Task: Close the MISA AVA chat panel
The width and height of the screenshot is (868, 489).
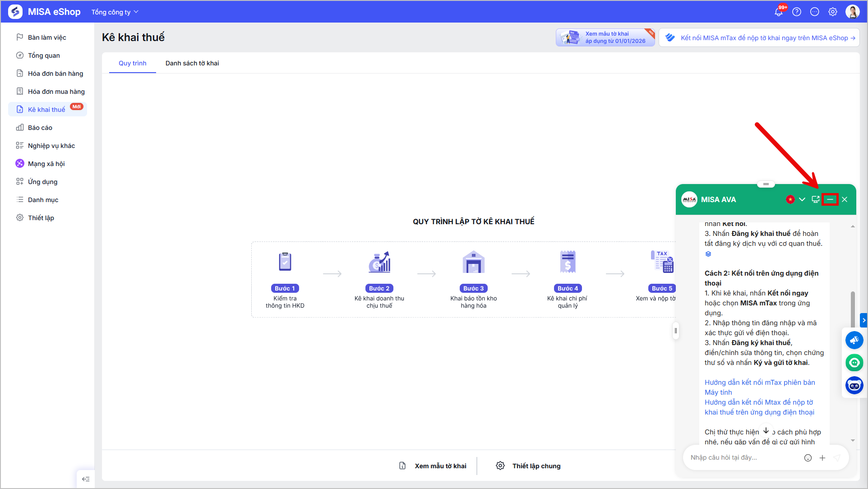Action: click(845, 199)
